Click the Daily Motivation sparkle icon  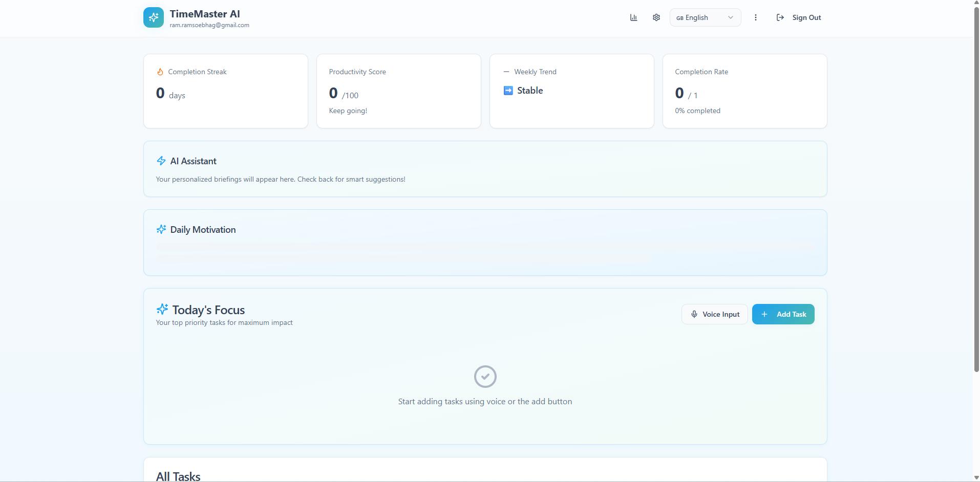pyautogui.click(x=161, y=230)
